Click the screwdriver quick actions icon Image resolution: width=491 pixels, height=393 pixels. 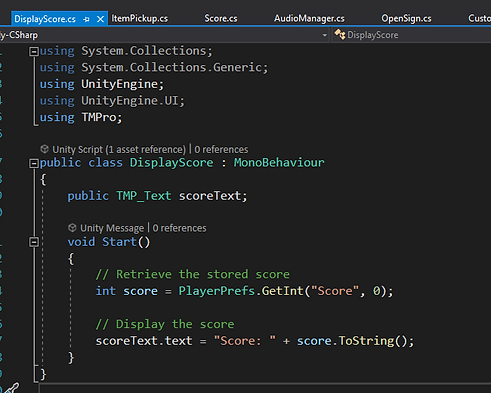12,388
